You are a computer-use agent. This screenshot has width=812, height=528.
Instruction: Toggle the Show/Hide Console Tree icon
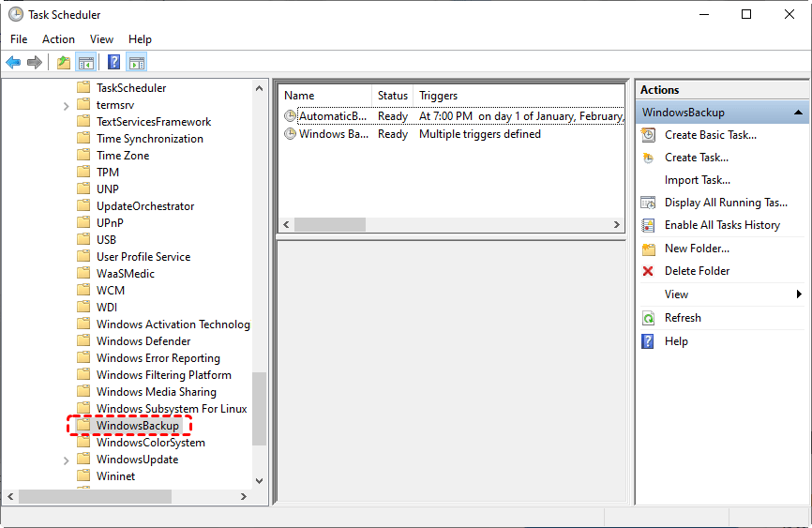[85, 63]
